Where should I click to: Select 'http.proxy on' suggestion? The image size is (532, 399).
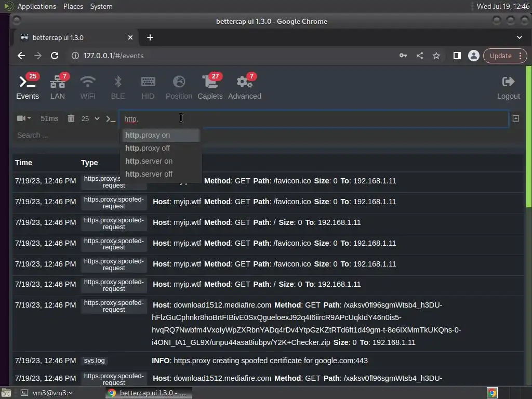tap(161, 135)
